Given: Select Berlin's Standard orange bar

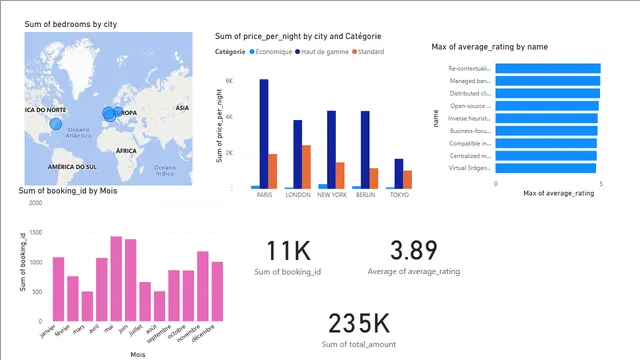Looking at the screenshot, I should [374, 178].
